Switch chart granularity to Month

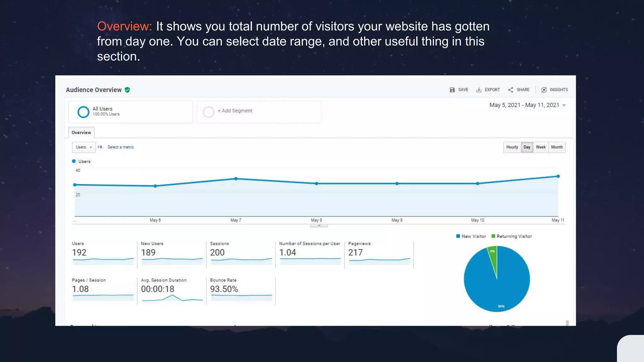point(557,147)
